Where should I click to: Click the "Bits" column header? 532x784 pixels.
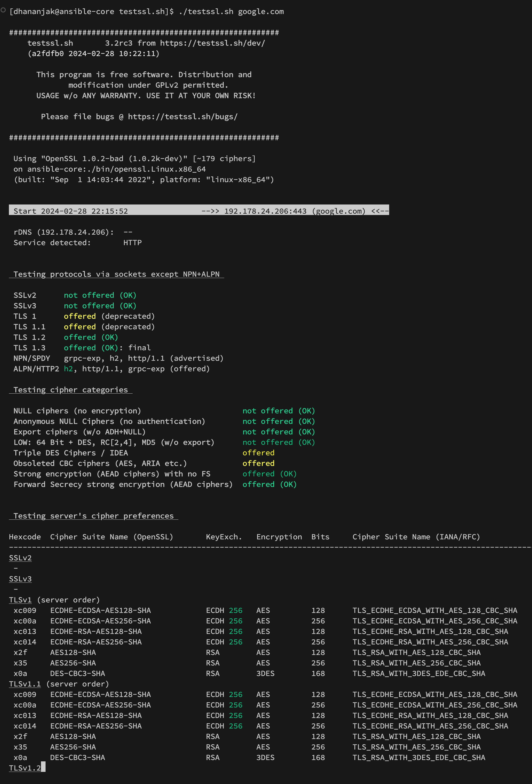click(x=320, y=537)
